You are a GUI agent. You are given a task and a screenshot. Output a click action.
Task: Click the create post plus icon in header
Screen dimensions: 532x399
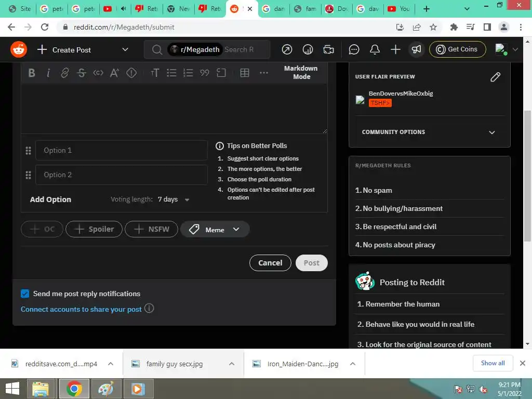395,49
